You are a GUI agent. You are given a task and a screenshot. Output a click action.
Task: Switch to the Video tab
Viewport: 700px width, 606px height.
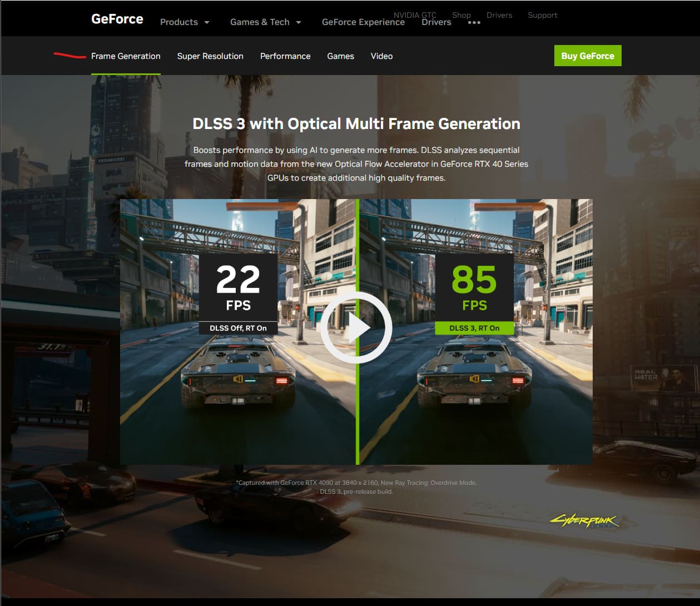(381, 56)
